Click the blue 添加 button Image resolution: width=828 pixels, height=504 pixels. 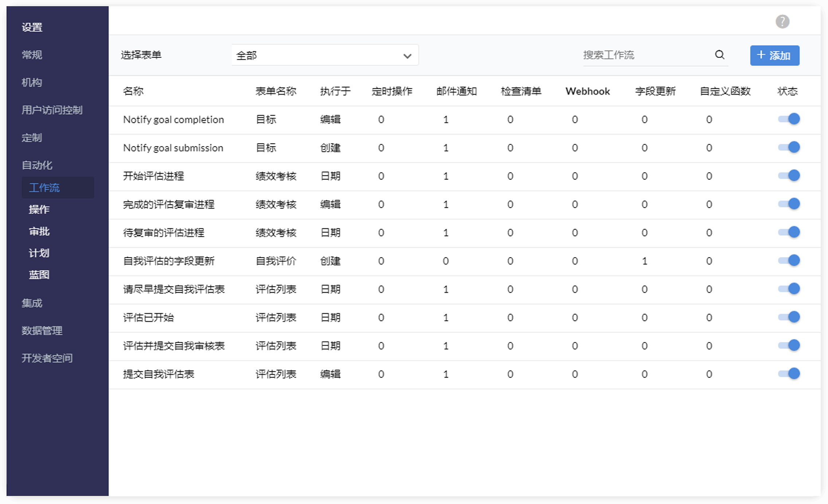(774, 55)
